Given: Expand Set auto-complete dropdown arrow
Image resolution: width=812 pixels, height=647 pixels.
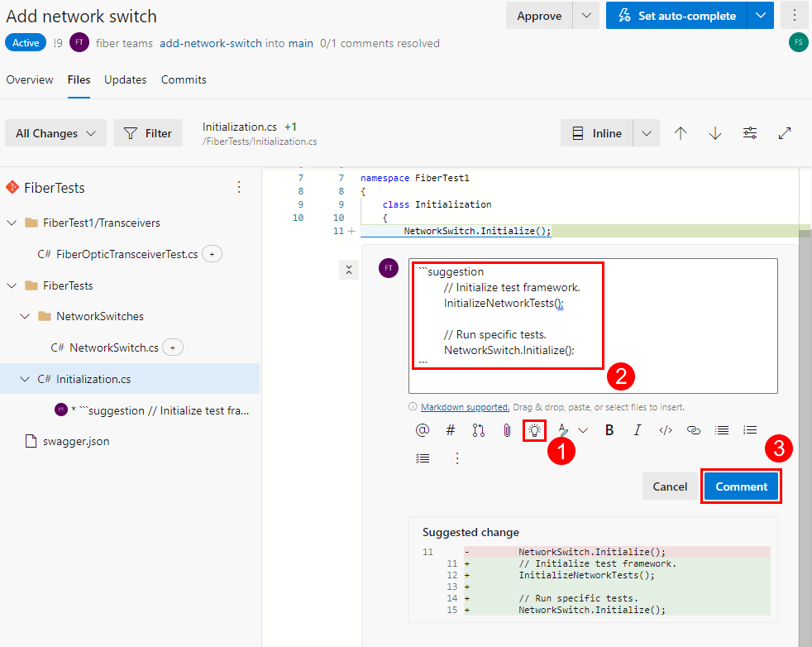Looking at the screenshot, I should tap(760, 16).
